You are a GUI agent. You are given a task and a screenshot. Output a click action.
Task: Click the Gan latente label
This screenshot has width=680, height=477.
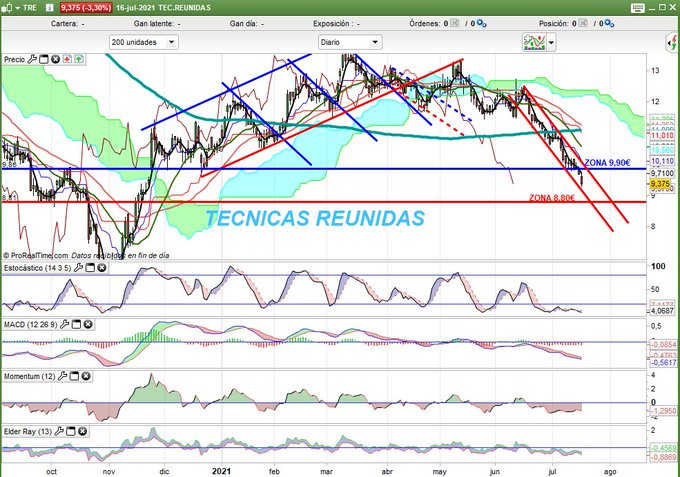pyautogui.click(x=154, y=23)
